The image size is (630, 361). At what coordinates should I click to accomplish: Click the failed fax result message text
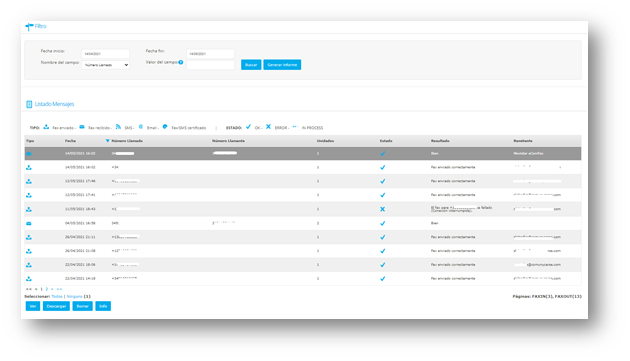click(x=461, y=209)
